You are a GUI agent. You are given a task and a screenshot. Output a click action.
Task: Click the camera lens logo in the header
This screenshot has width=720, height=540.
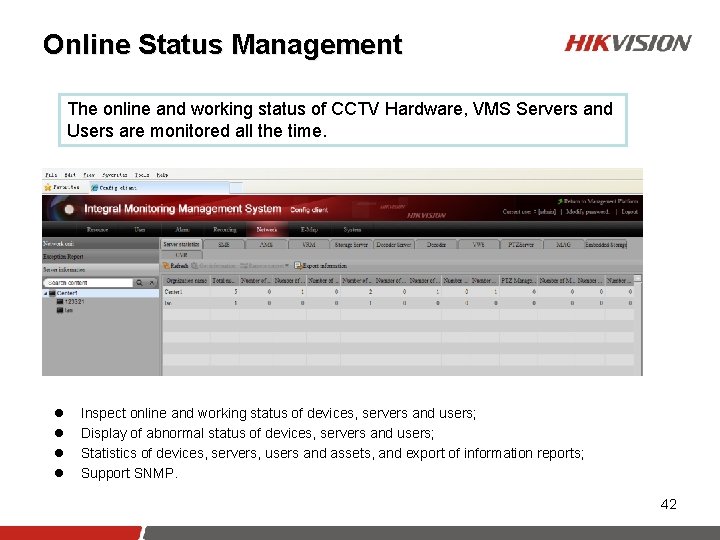coord(69,209)
